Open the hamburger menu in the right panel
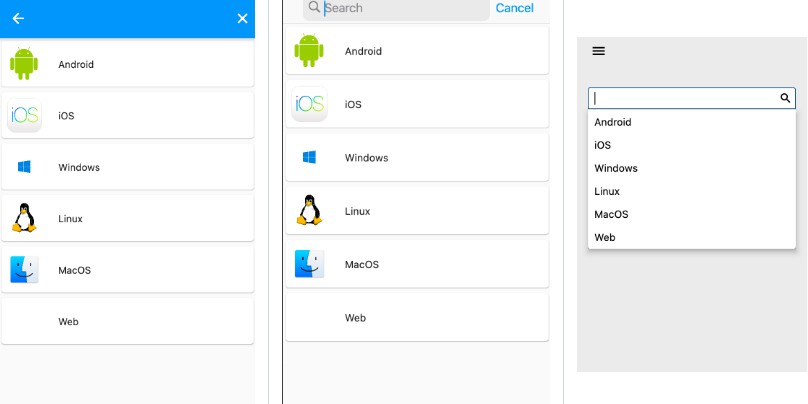 598,51
